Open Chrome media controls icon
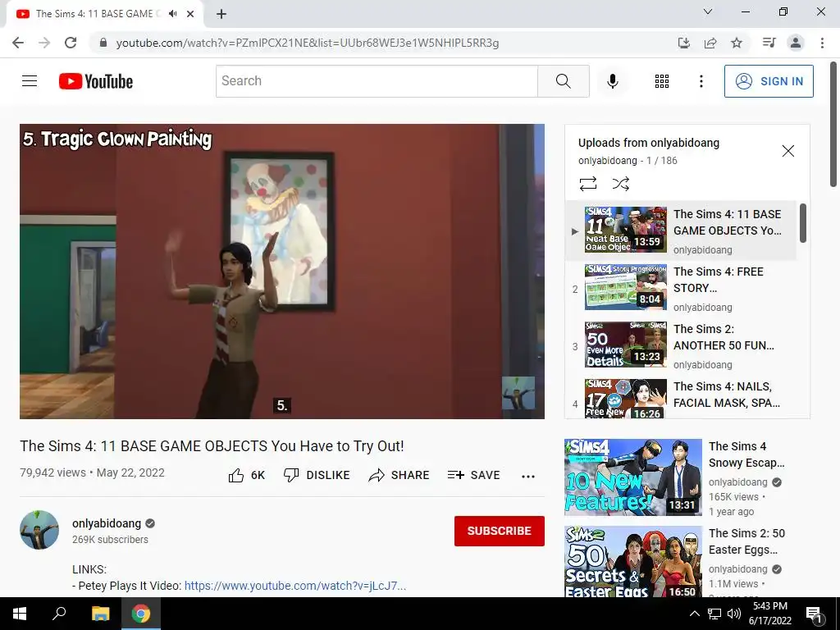This screenshot has height=630, width=840. click(769, 43)
